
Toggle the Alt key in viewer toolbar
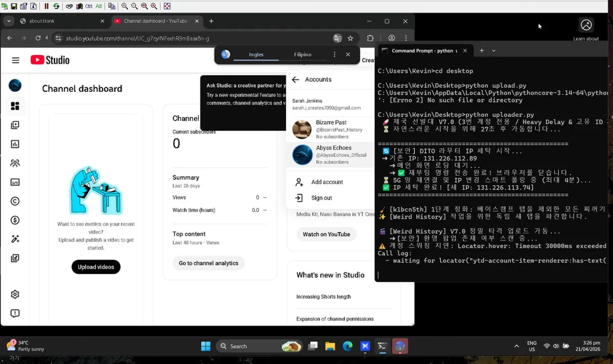tap(99, 6)
